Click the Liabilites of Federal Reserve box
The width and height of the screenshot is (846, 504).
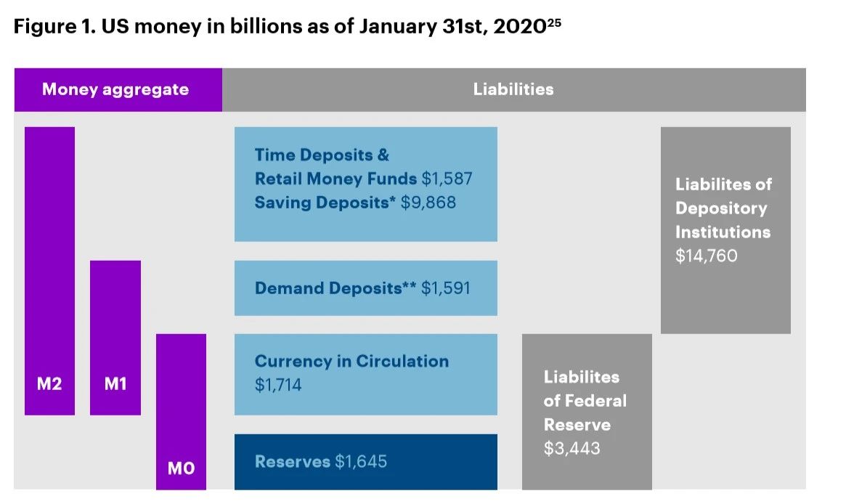pyautogui.click(x=587, y=412)
